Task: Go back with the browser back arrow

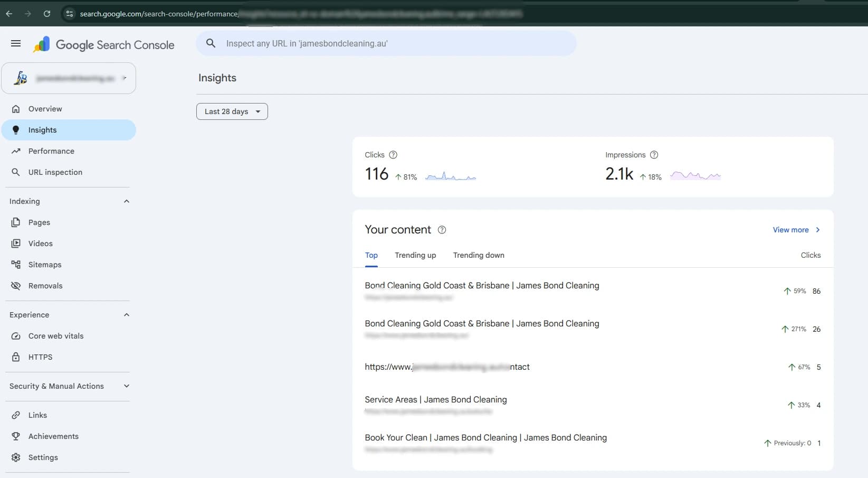Action: tap(9, 14)
